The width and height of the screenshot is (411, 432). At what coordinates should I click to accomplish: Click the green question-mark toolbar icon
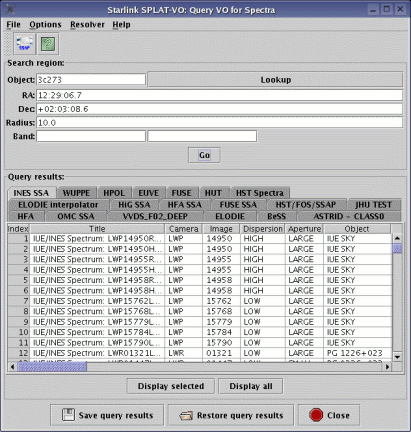48,44
